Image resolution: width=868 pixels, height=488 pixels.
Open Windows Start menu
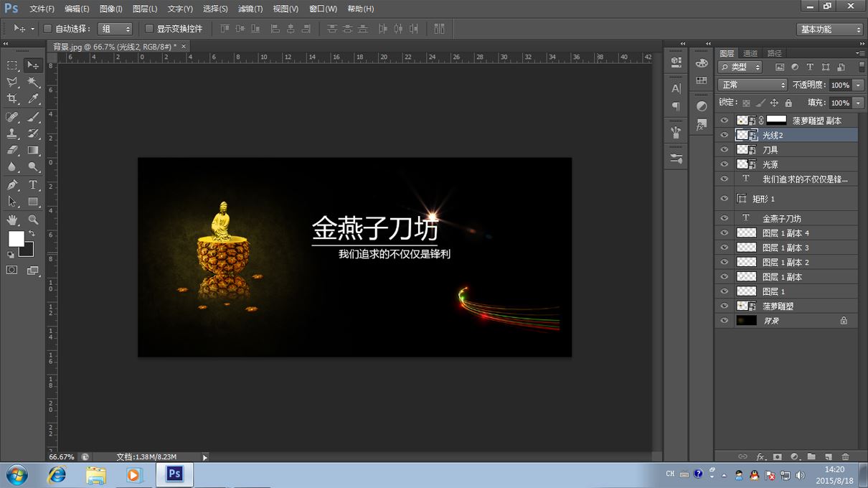(16, 475)
